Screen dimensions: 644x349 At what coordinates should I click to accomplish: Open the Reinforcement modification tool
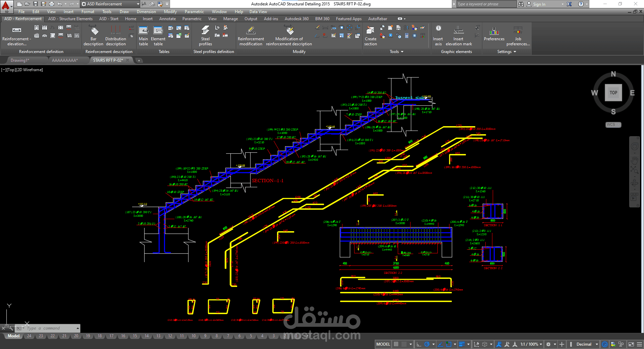pyautogui.click(x=251, y=36)
